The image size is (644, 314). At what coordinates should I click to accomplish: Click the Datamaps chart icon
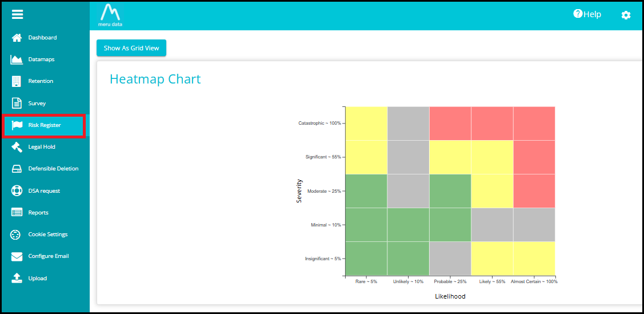tap(17, 59)
